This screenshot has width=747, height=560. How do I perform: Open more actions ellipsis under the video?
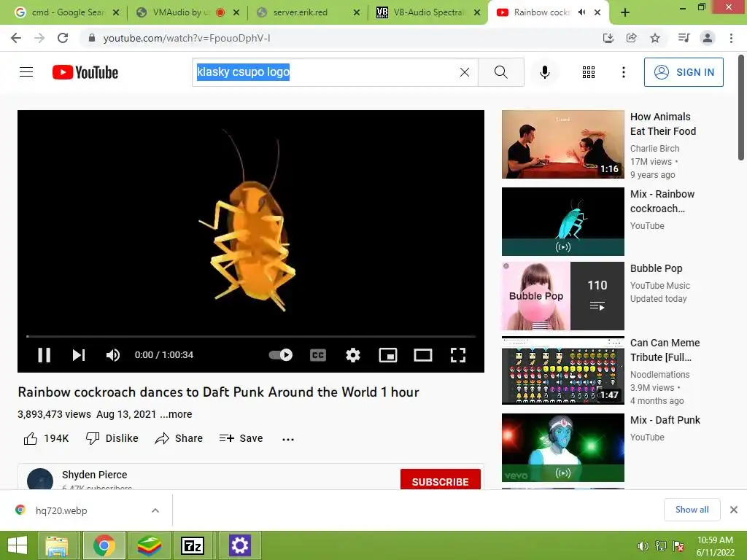287,439
